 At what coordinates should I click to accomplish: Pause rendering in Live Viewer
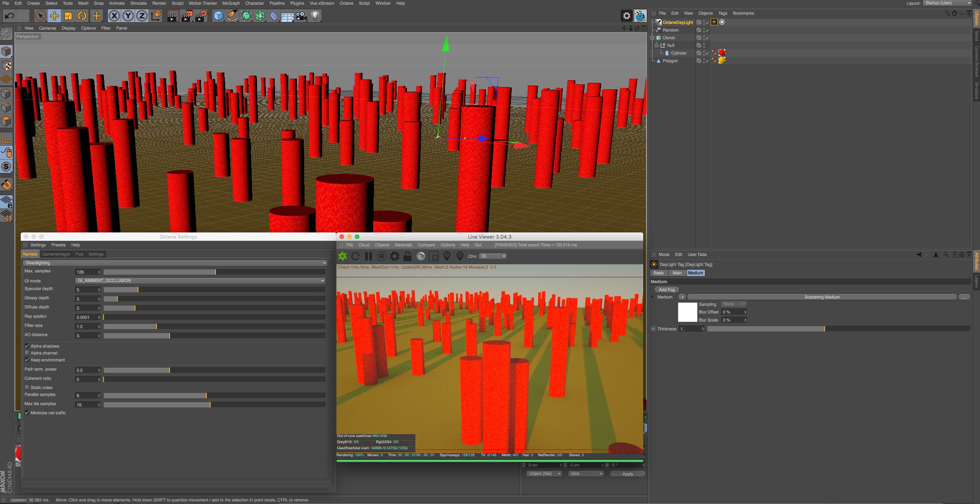369,256
